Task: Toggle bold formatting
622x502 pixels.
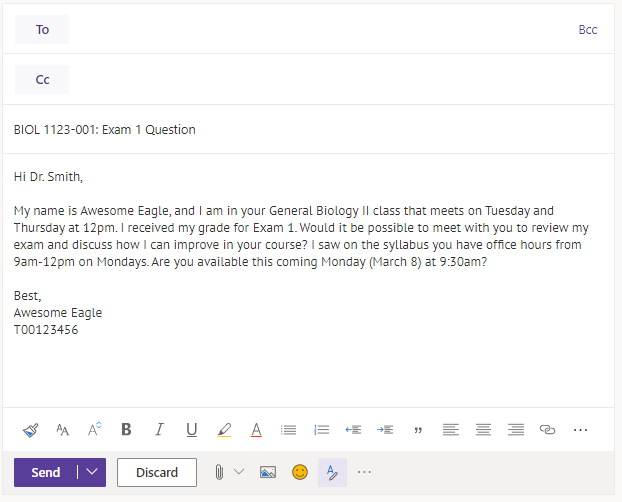Action: pyautogui.click(x=126, y=430)
